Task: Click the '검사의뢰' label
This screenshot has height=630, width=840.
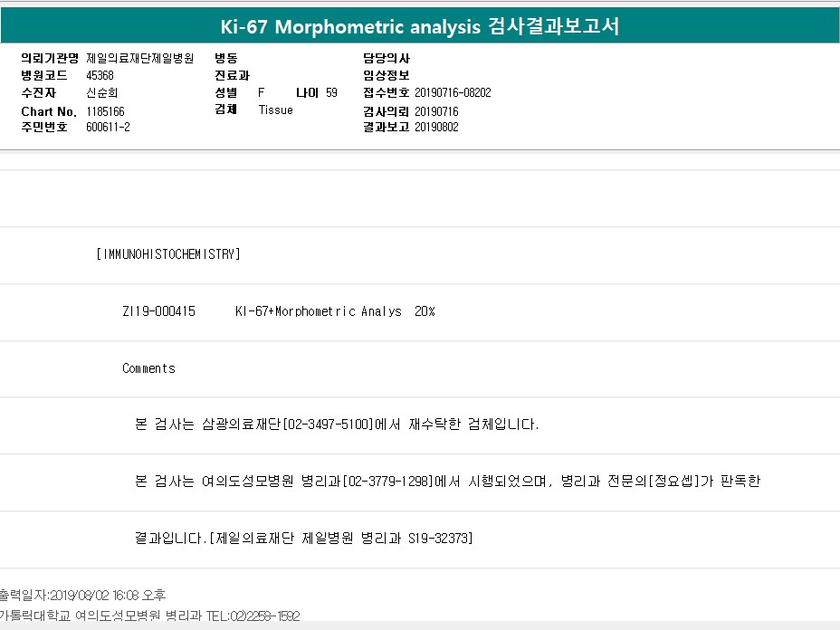Action: pyautogui.click(x=387, y=111)
